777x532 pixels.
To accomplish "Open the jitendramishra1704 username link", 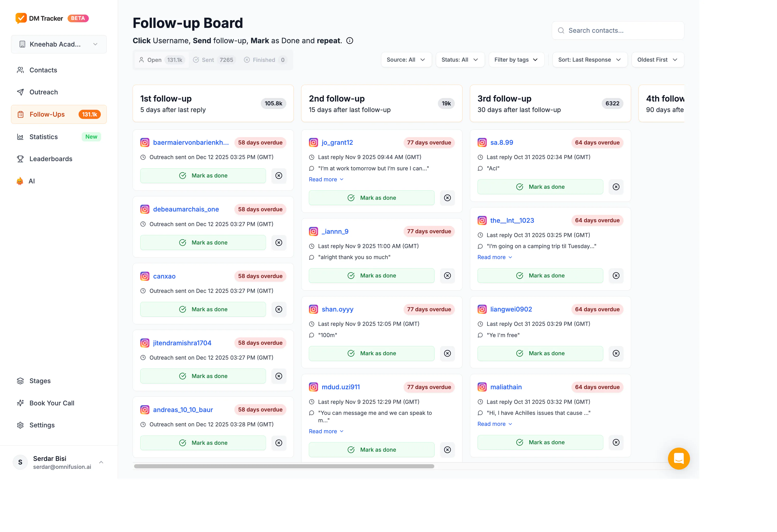I will (x=182, y=343).
